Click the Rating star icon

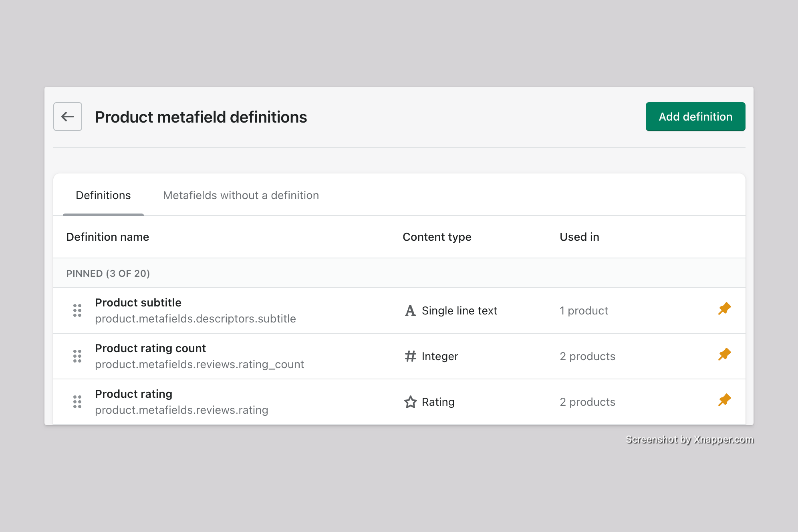(x=410, y=402)
